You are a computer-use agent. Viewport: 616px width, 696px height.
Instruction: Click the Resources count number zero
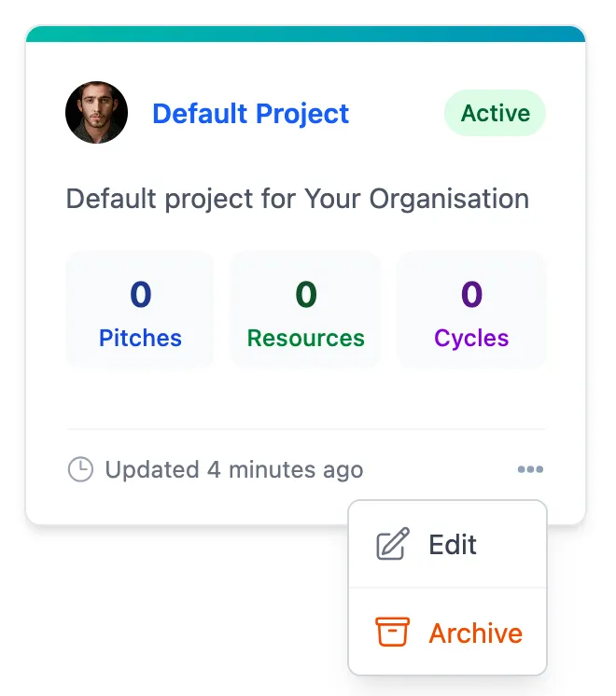tap(306, 294)
